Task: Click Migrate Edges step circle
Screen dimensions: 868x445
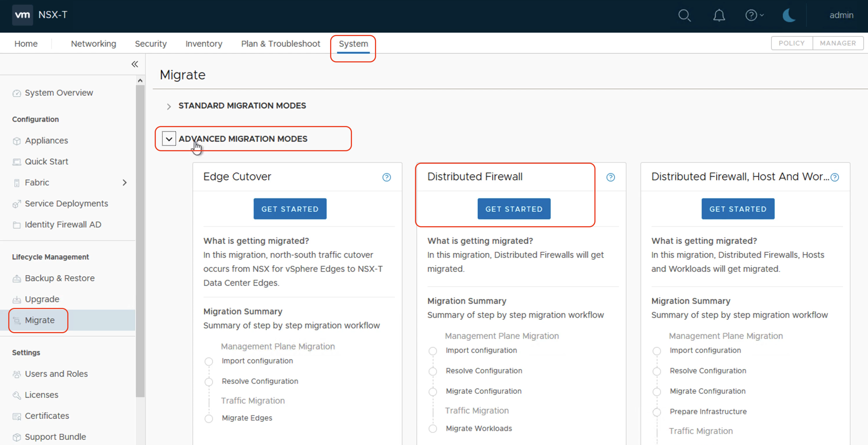Action: (x=209, y=418)
